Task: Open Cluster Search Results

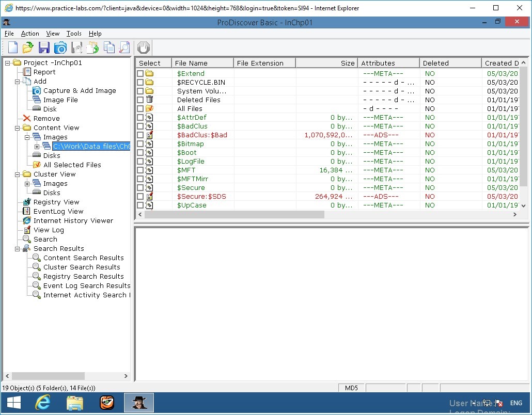Action: pos(82,267)
